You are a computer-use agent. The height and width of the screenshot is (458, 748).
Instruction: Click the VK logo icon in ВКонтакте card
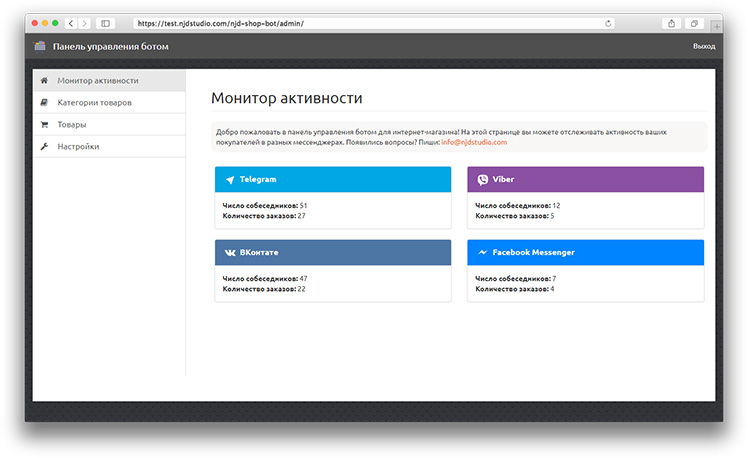point(230,253)
